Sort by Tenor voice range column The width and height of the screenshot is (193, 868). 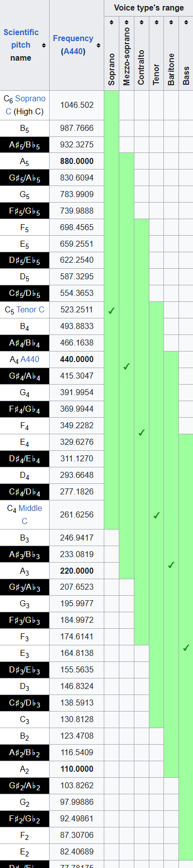pos(156,23)
